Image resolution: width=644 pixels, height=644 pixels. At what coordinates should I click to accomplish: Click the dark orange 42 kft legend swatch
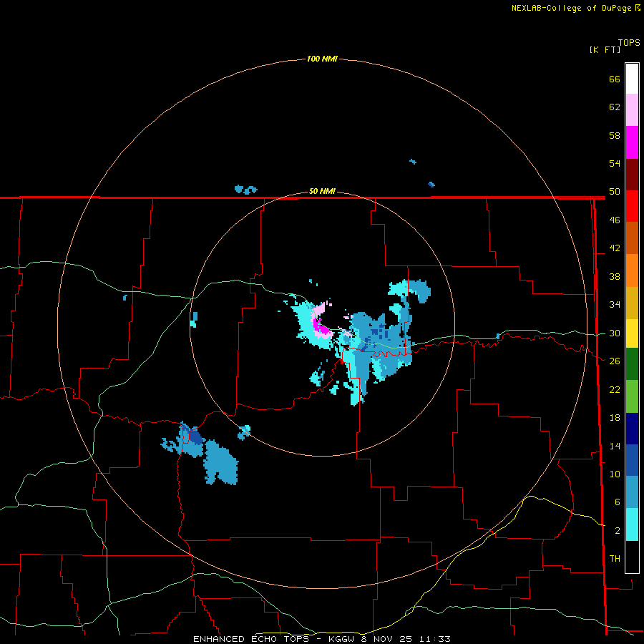click(x=632, y=238)
